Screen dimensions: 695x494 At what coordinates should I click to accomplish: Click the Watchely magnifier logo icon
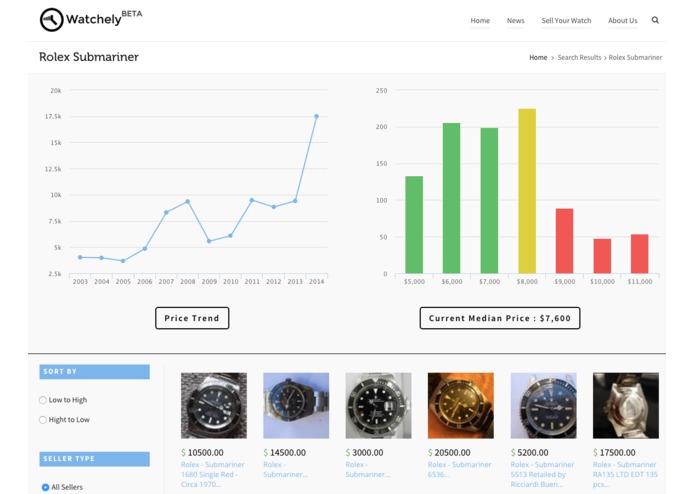pyautogui.click(x=51, y=19)
